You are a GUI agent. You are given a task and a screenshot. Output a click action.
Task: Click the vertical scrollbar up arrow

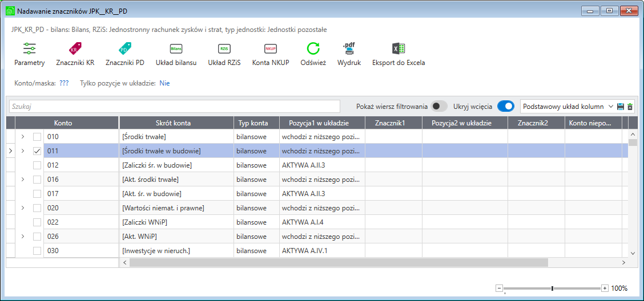pos(633,134)
